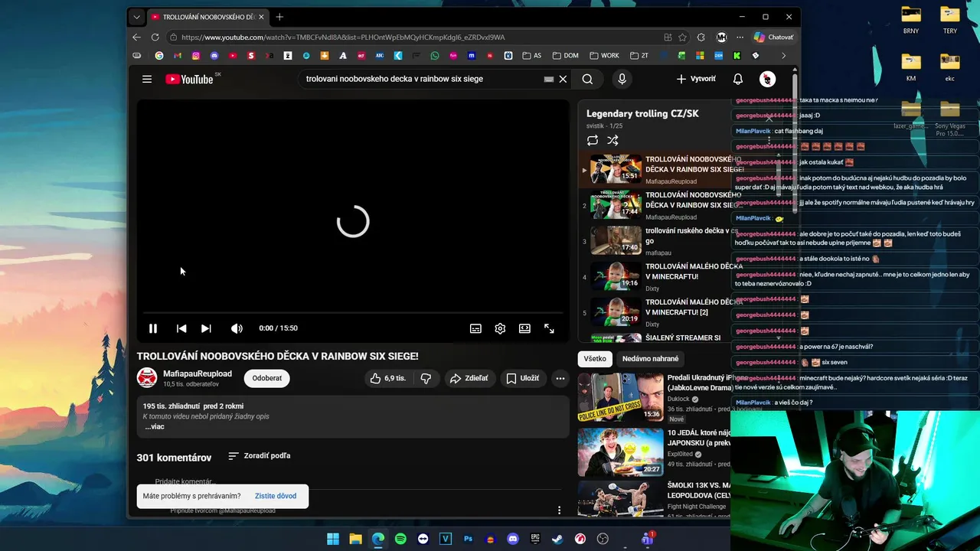
Task: Play playlist item 2 thumbnail, 17:44
Action: point(616,205)
